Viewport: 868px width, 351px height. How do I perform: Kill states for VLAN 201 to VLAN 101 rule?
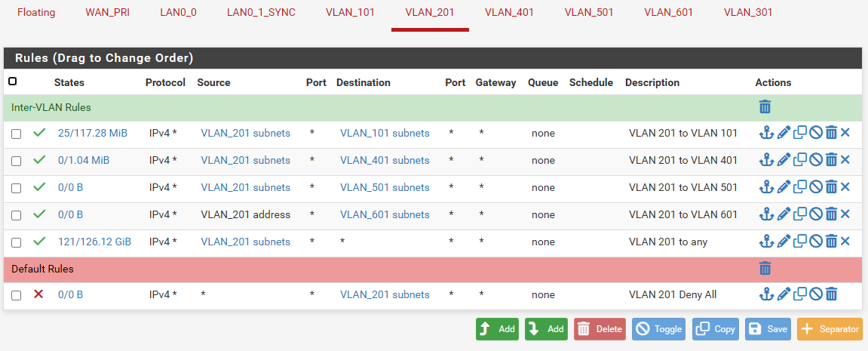pyautogui.click(x=845, y=134)
